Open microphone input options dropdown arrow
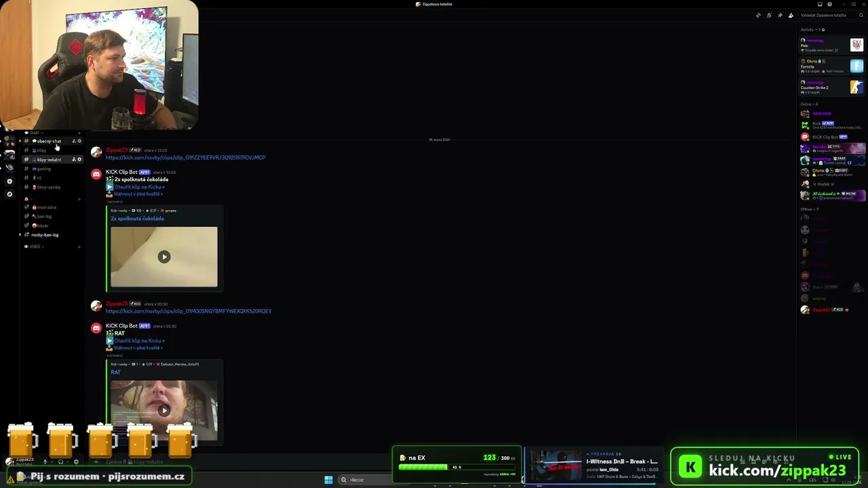The image size is (868, 488). click(x=52, y=462)
